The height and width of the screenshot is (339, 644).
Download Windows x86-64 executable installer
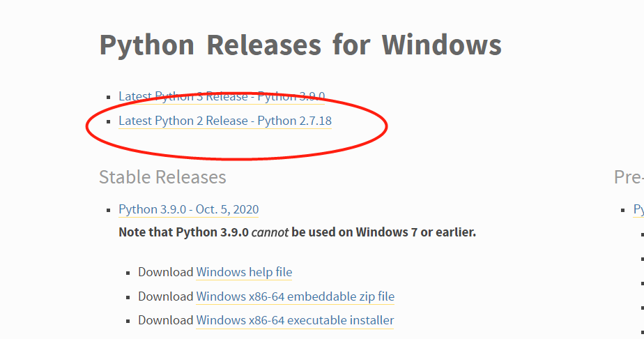[295, 320]
